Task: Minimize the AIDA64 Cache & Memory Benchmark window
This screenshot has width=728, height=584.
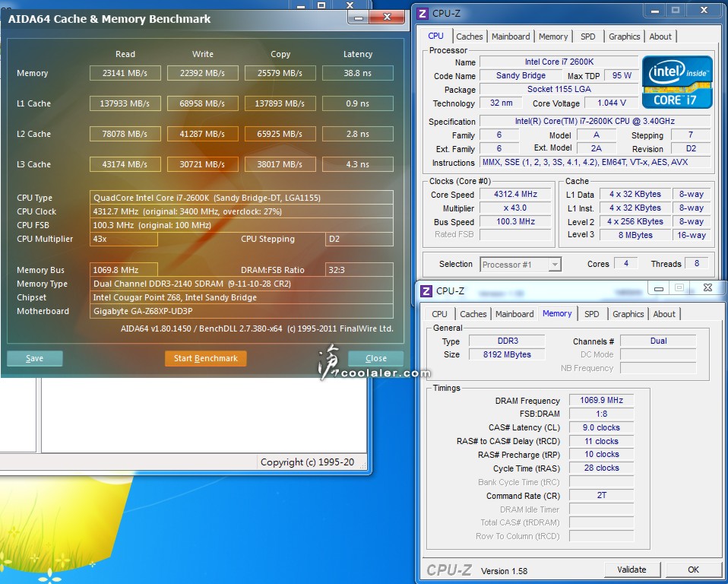Action: click(x=359, y=17)
